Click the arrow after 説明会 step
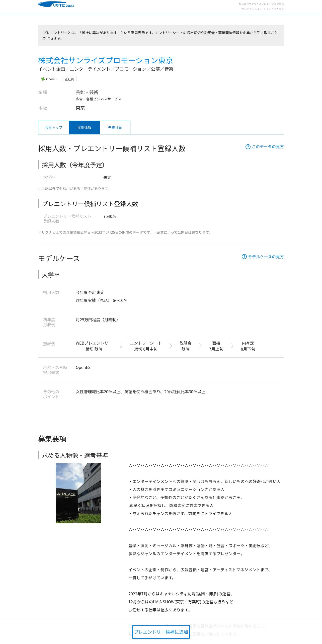 [200, 346]
